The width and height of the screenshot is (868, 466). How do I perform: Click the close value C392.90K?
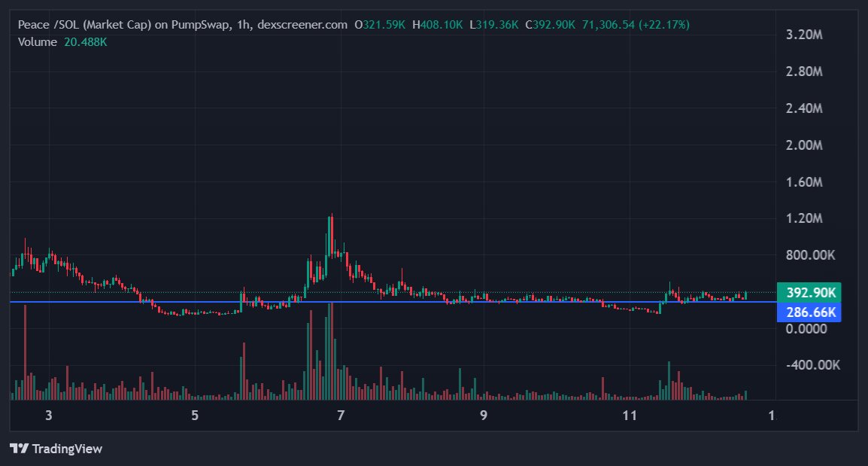[551, 25]
